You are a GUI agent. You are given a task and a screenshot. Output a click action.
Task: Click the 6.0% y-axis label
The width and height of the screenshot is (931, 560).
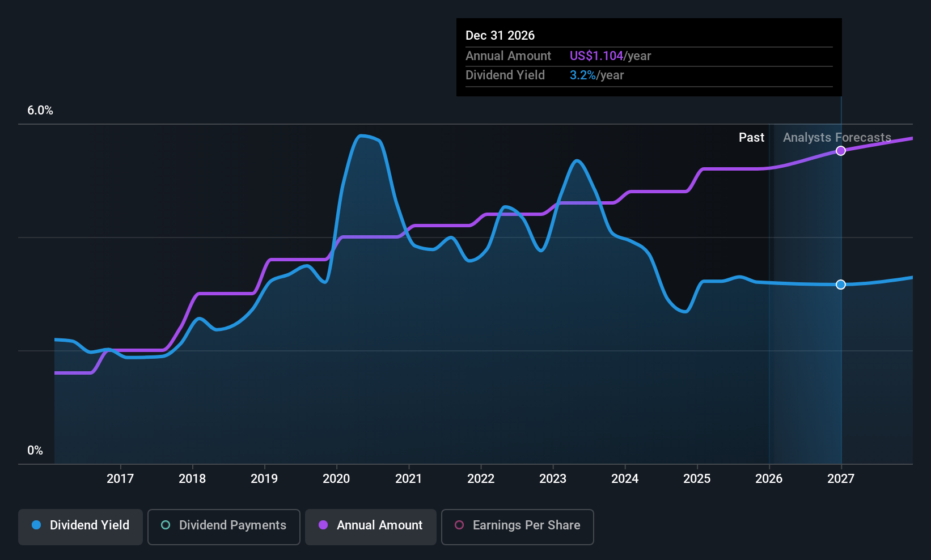coord(40,111)
